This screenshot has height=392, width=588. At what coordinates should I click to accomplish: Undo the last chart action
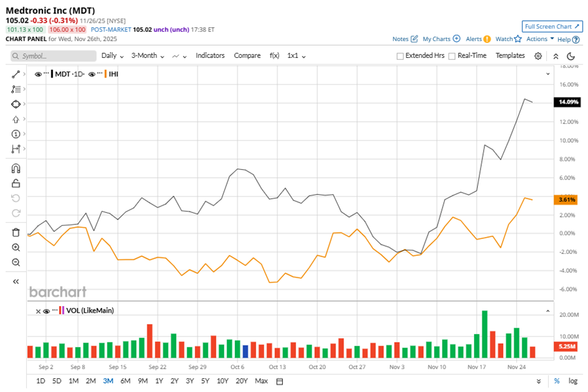pyautogui.click(x=16, y=198)
